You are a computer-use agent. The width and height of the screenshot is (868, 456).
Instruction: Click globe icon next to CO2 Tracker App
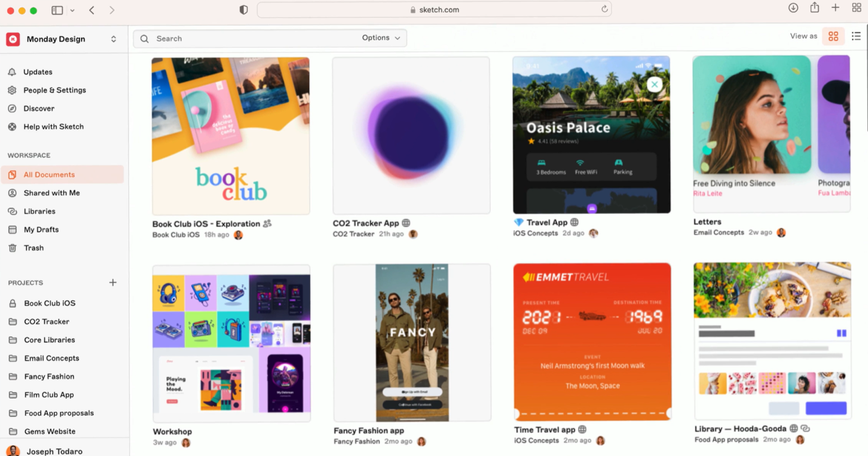tap(406, 223)
